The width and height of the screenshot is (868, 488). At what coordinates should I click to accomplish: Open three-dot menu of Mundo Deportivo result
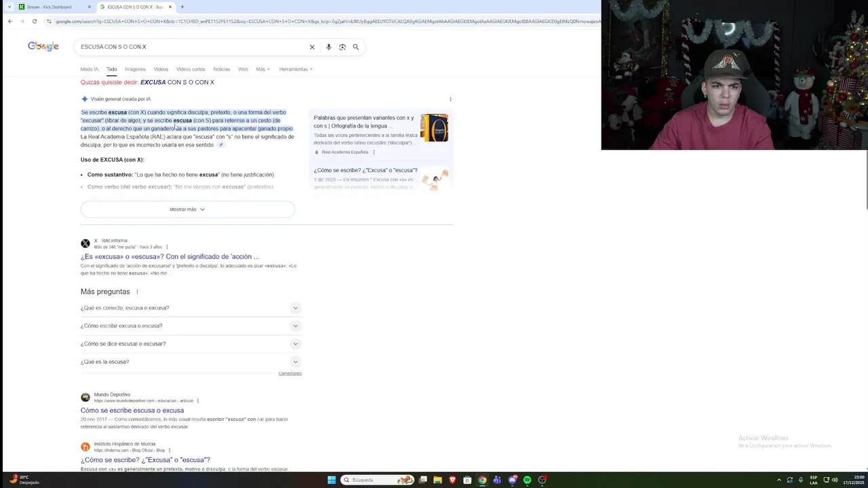[x=198, y=401]
